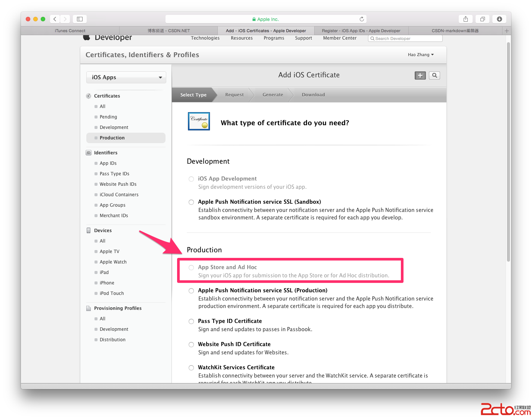Click the Safari address bar

[266, 19]
